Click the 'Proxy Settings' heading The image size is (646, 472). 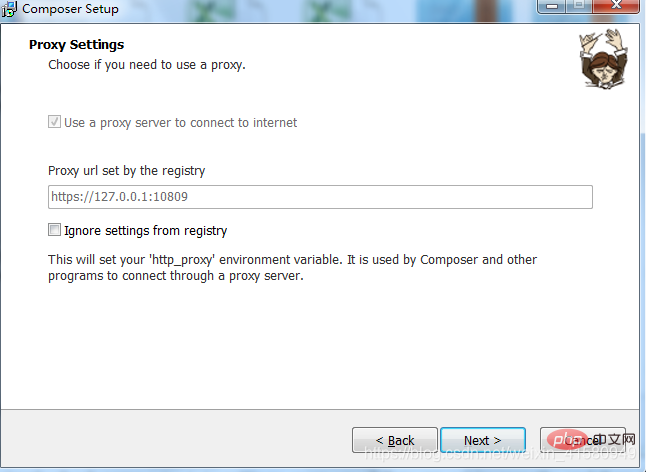click(77, 44)
